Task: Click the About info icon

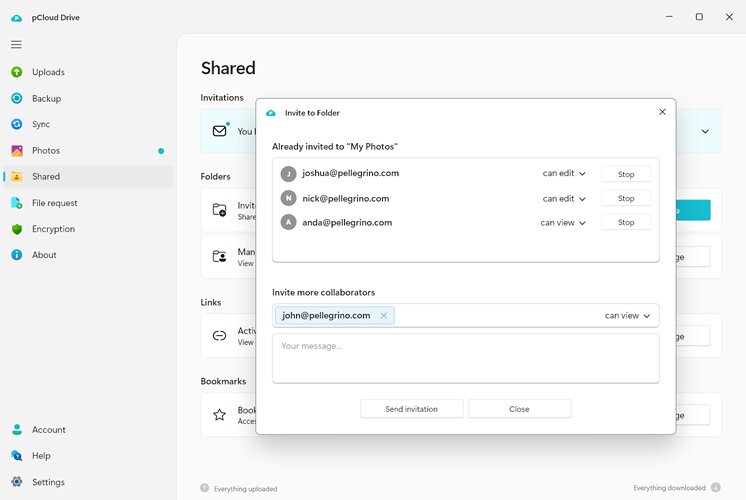Action: [x=17, y=255]
